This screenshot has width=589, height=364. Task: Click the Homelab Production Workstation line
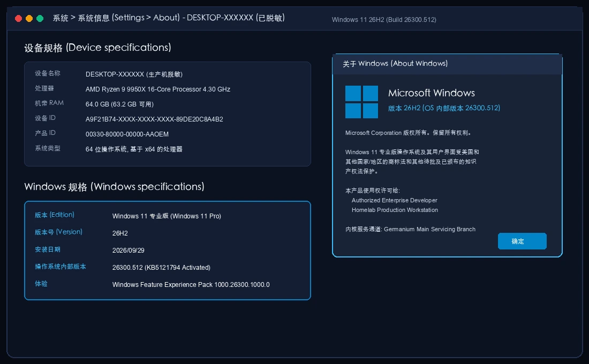(x=395, y=210)
